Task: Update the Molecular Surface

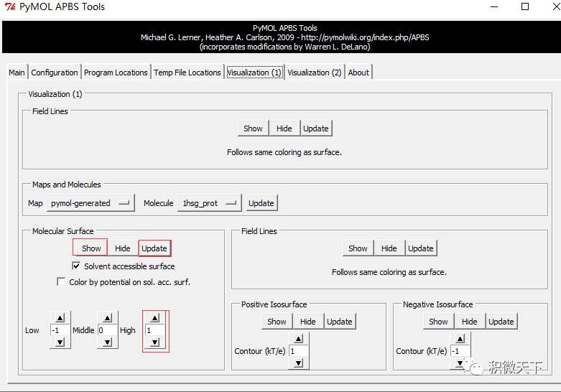Action: click(154, 248)
